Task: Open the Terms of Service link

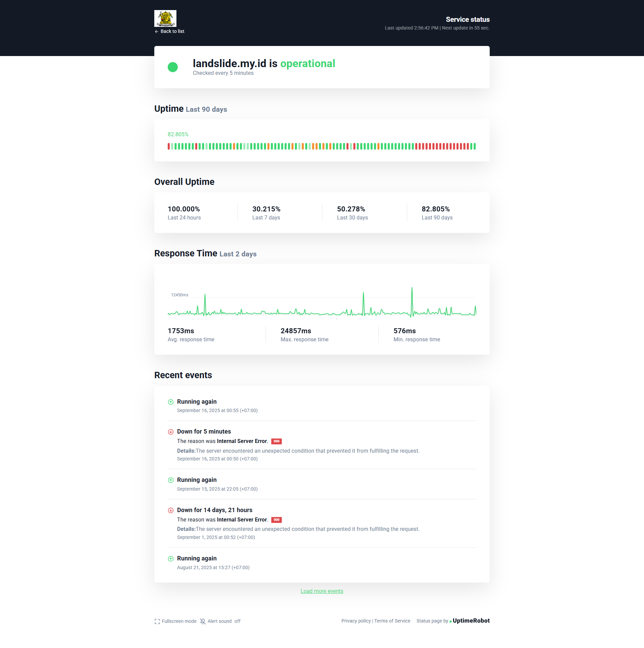Action: coord(392,621)
